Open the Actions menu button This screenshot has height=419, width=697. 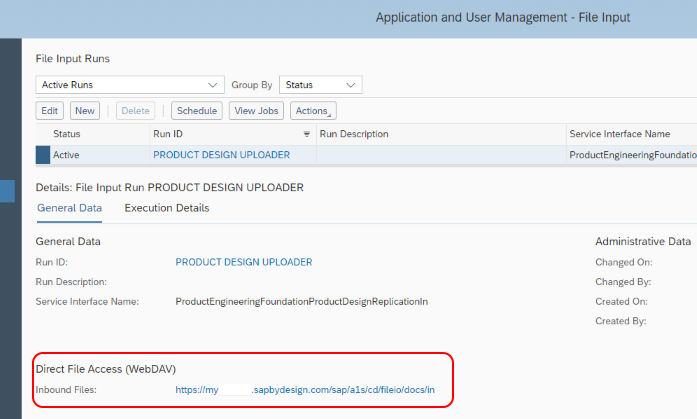pyautogui.click(x=314, y=111)
